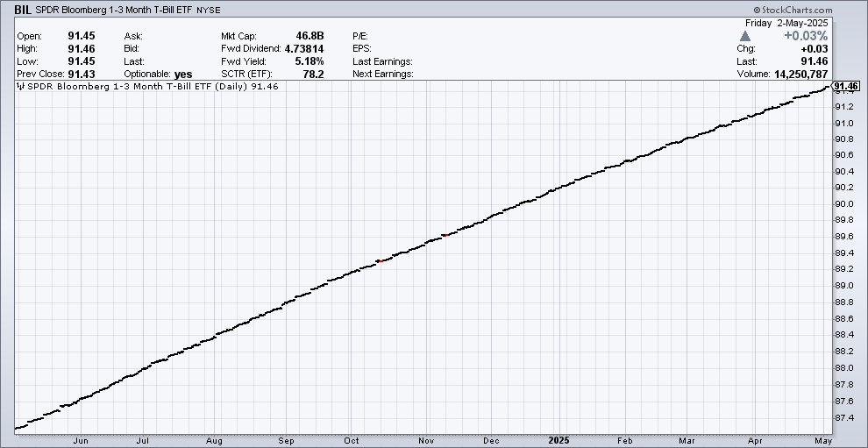Click the 88.4 price axis label
The image size is (868, 448).
843,335
